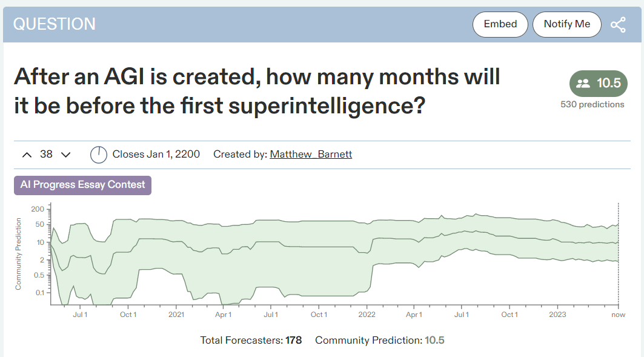Open the AI Progress Essay Contest tag
This screenshot has width=644, height=357.
pos(82,185)
